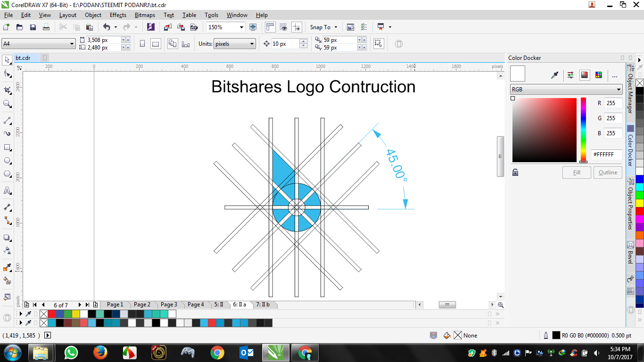This screenshot has height=362, width=644.
Task: Select the Zoom tool in toolbox
Action: (x=7, y=104)
